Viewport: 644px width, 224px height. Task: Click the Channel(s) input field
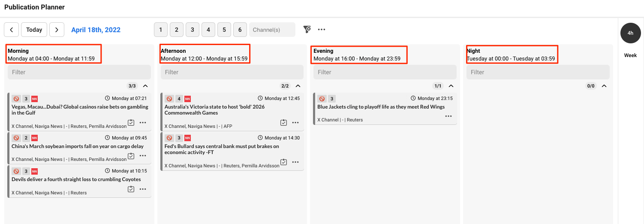tap(272, 30)
